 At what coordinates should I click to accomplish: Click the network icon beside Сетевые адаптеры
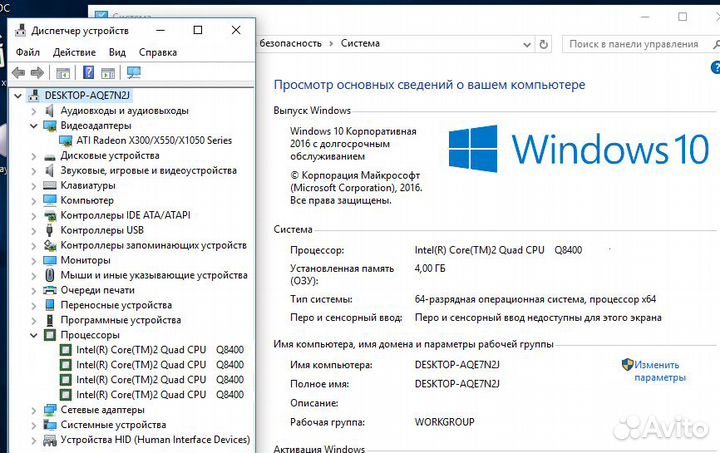(x=50, y=409)
